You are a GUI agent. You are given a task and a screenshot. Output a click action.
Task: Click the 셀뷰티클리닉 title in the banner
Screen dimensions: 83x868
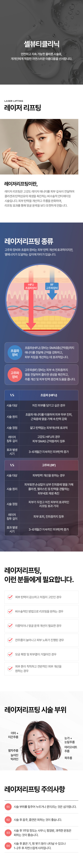pyautogui.click(x=41, y=44)
